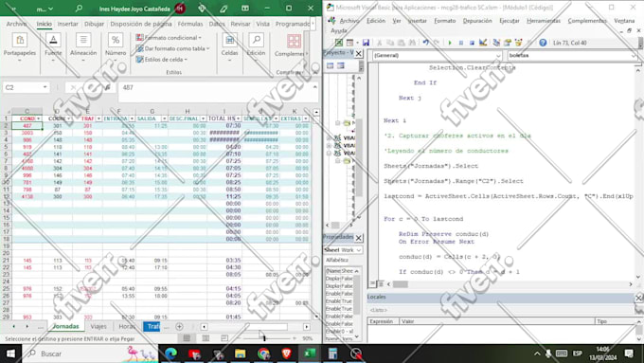Switch to the Horas sheet tab
644x363 pixels.
click(127, 326)
